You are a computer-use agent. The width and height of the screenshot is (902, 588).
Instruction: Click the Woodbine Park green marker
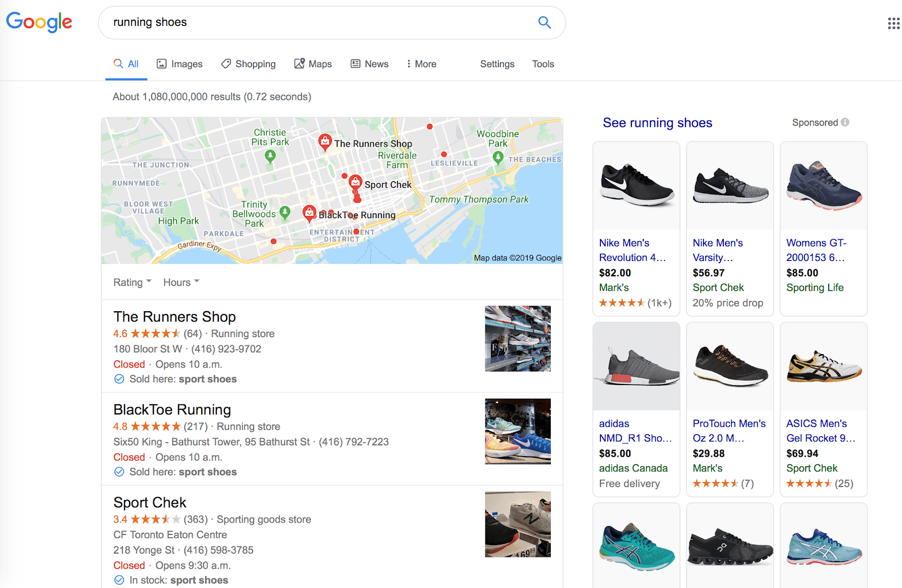coord(498,158)
